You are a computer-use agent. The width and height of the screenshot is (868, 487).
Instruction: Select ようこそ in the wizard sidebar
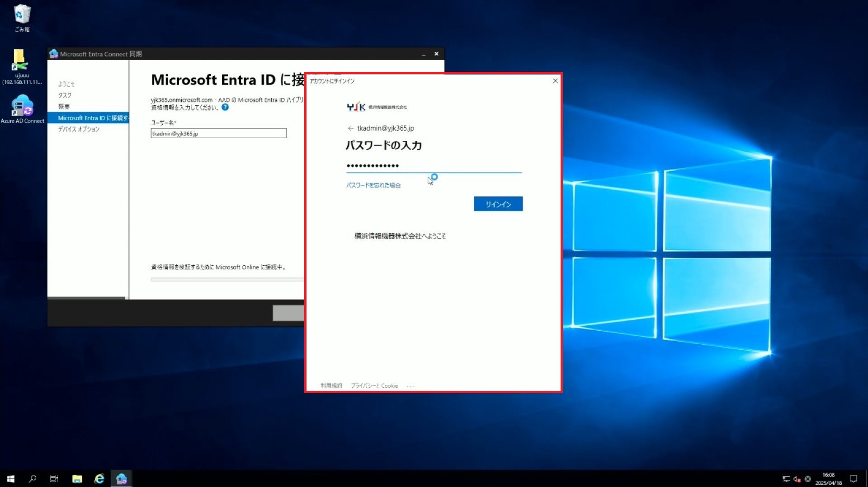[66, 84]
